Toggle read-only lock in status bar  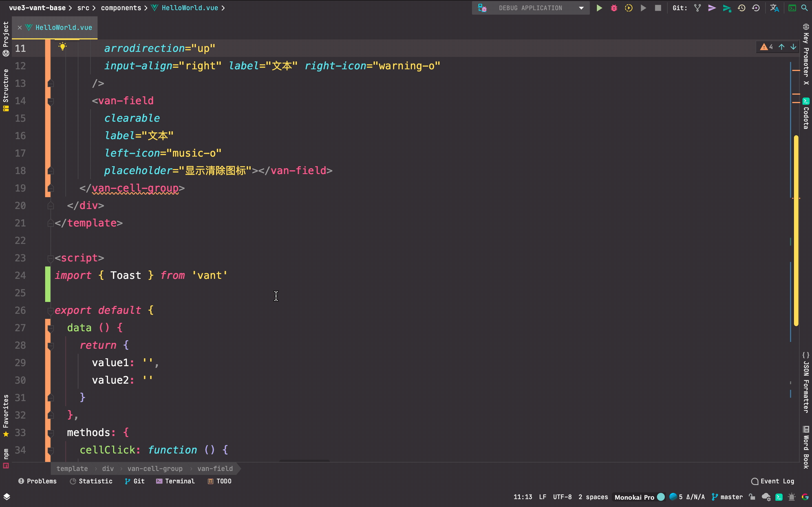click(752, 497)
